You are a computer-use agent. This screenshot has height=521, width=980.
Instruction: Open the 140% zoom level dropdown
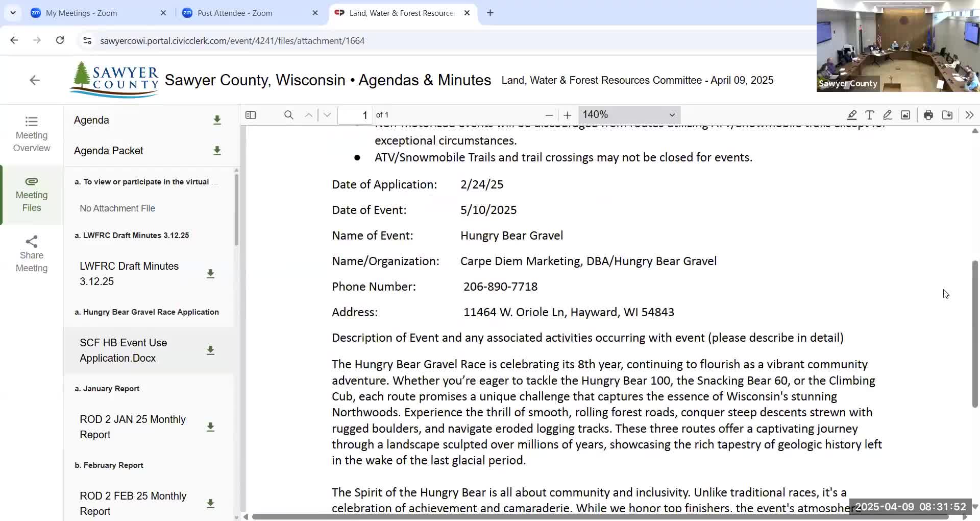629,115
